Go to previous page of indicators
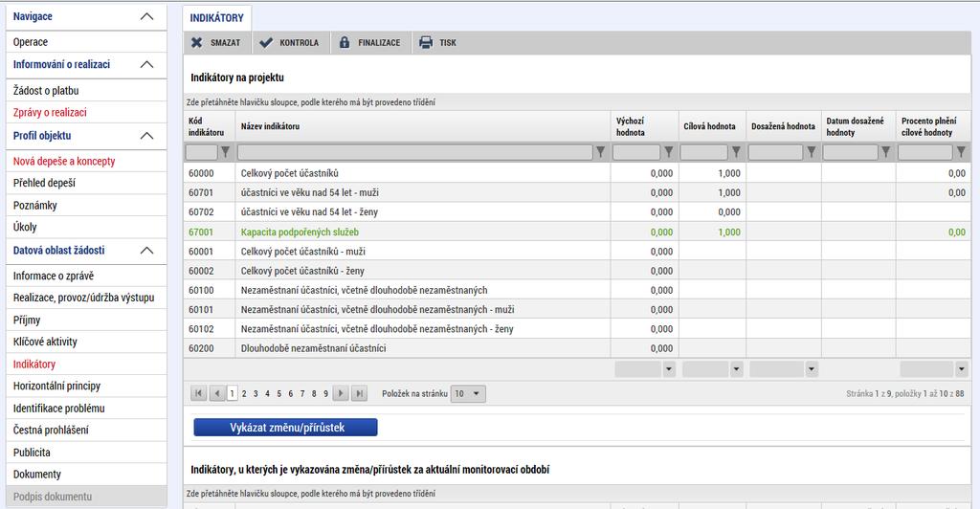 pos(217,393)
